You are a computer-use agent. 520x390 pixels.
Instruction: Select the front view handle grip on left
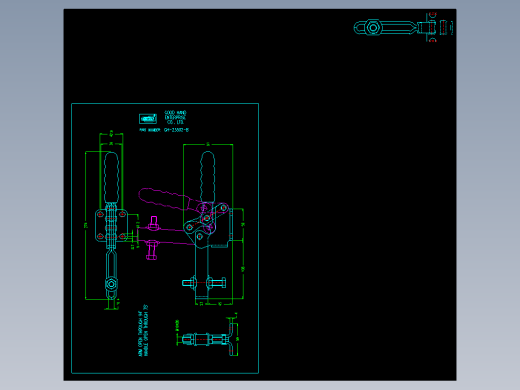pyautogui.click(x=111, y=178)
